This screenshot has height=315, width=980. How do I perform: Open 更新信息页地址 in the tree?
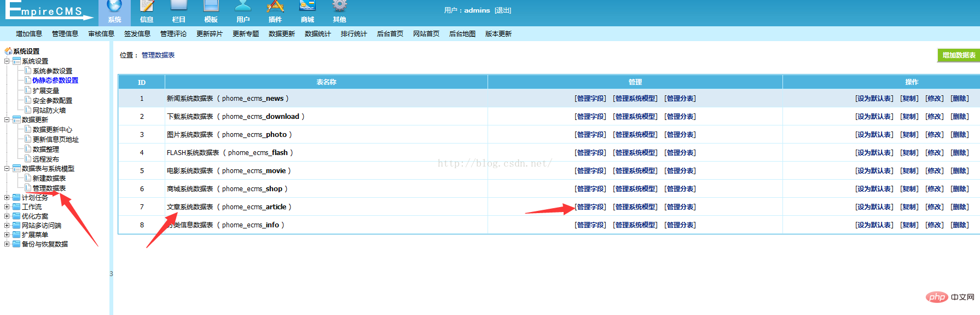55,139
